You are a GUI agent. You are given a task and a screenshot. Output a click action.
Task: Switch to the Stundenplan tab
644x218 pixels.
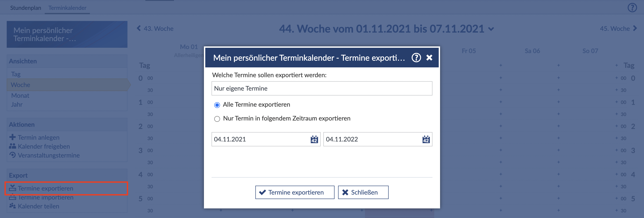point(25,8)
